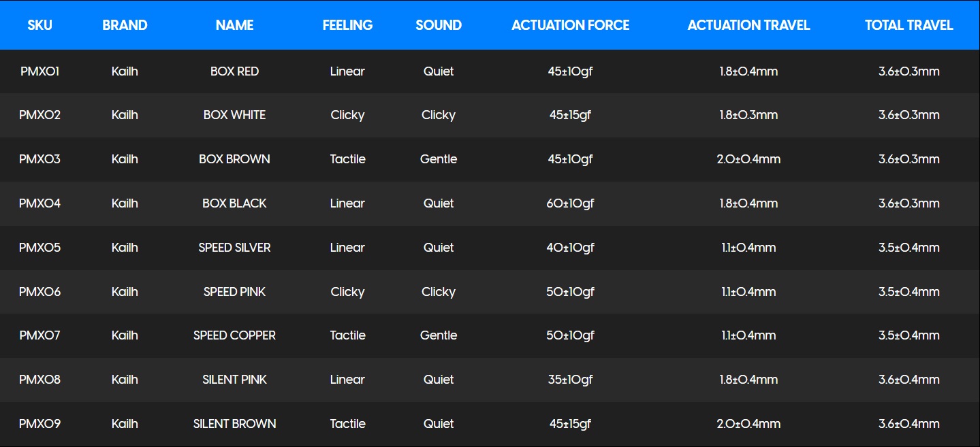Select the ACTUATION FORCE header

click(571, 25)
